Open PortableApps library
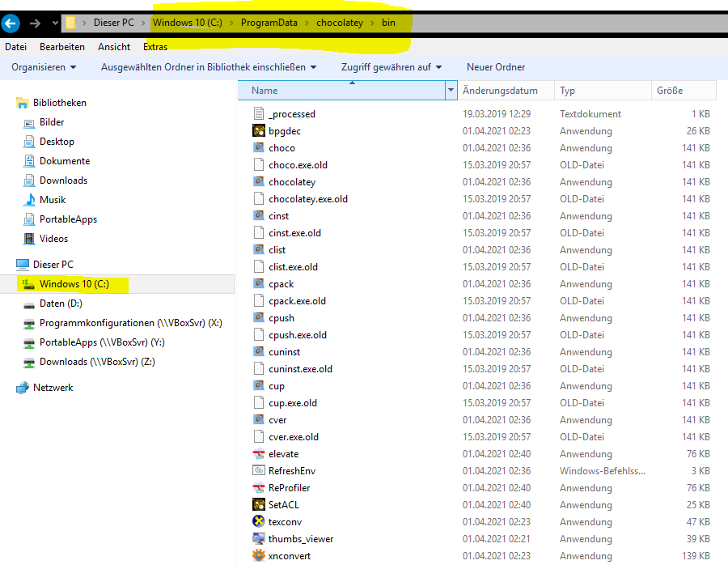The width and height of the screenshot is (728, 569). click(x=68, y=219)
